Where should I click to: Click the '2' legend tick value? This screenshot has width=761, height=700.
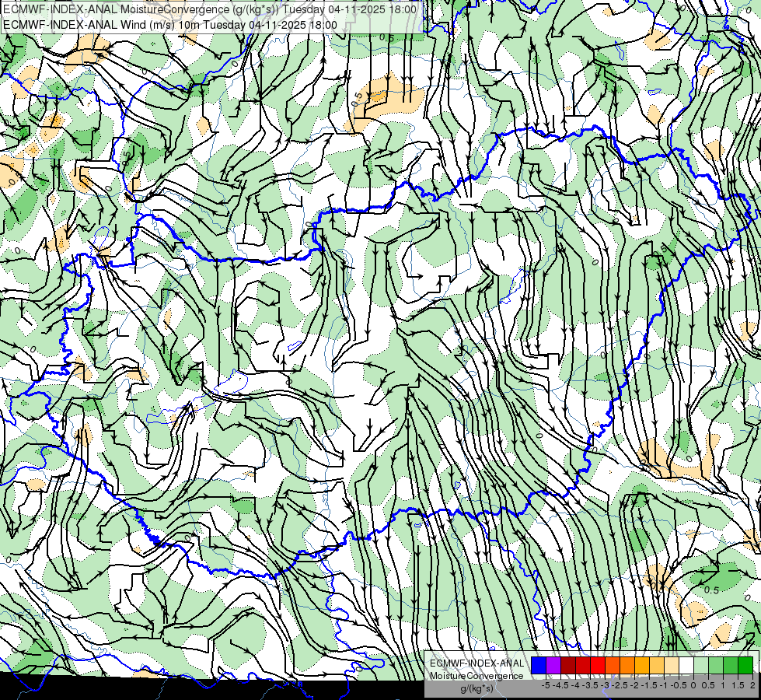click(752, 685)
